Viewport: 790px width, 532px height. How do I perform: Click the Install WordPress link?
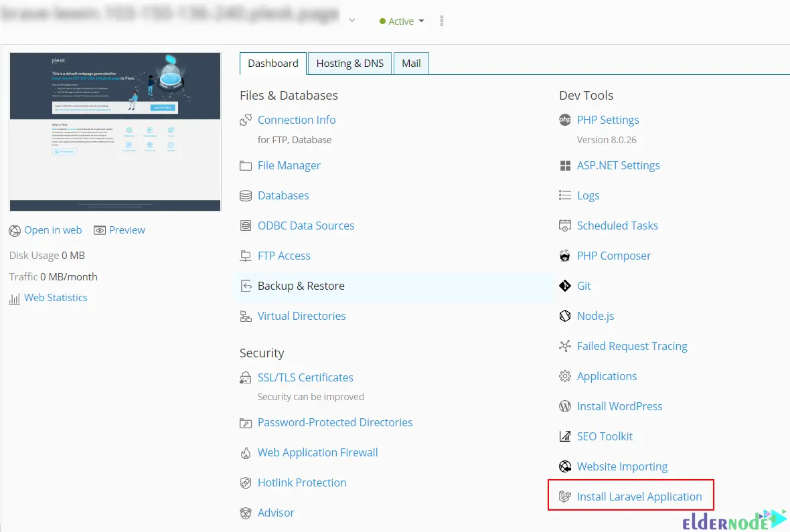click(620, 407)
